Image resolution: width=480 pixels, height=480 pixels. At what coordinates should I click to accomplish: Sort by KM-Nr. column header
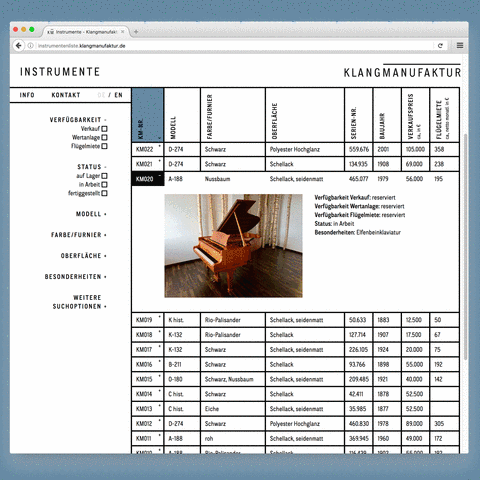148,115
